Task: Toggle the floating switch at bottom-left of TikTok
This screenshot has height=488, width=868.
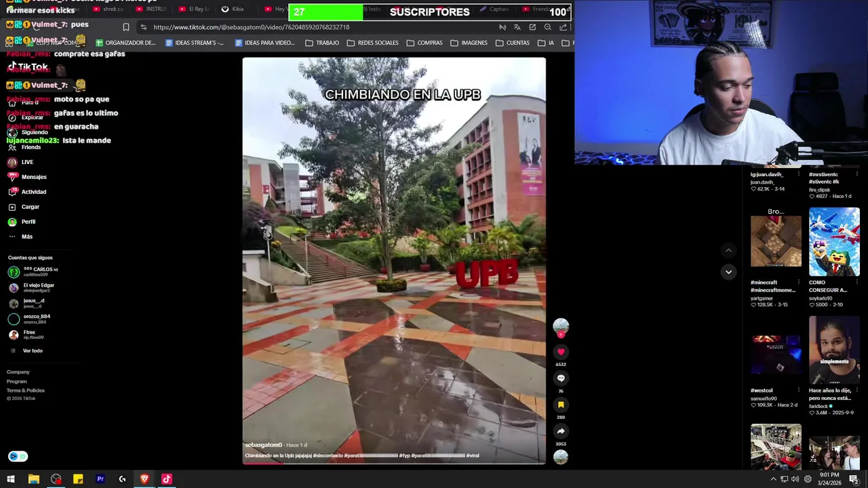Action: click(18, 456)
